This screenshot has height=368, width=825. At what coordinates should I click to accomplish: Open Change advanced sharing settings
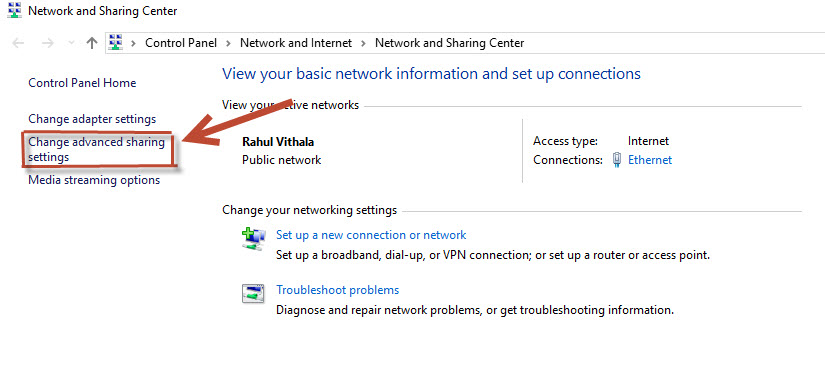coord(96,150)
